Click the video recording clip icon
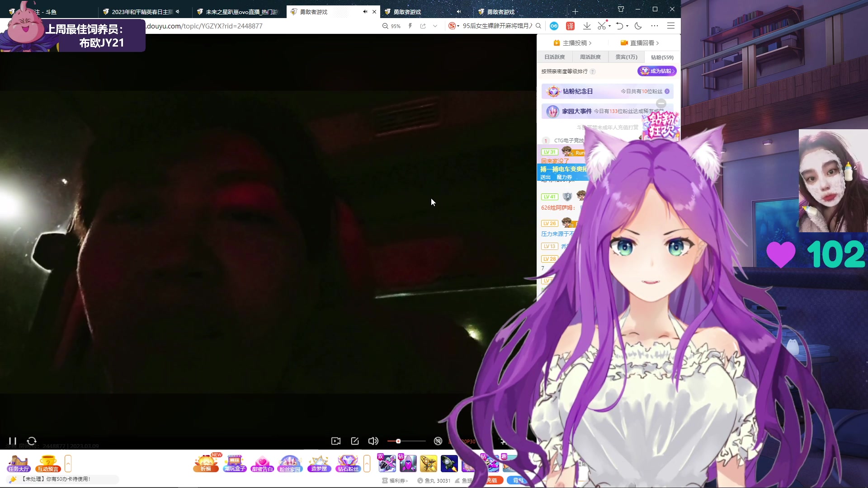The width and height of the screenshot is (868, 488). (336, 441)
